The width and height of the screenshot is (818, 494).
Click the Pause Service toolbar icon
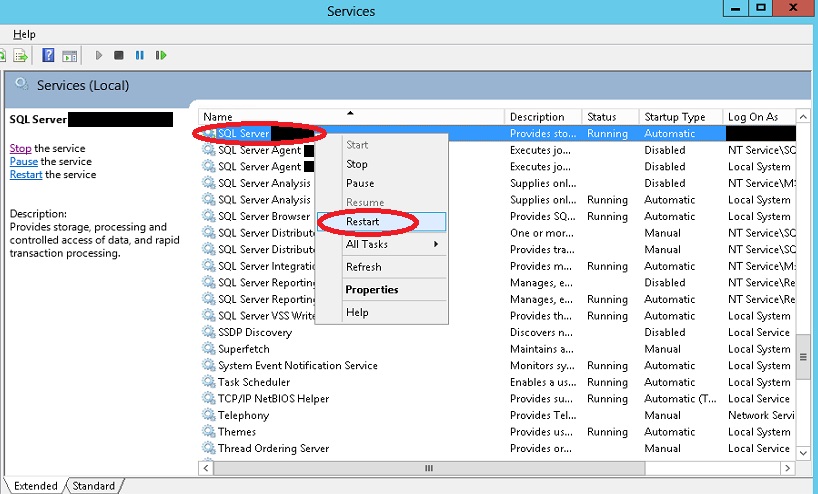pos(140,55)
